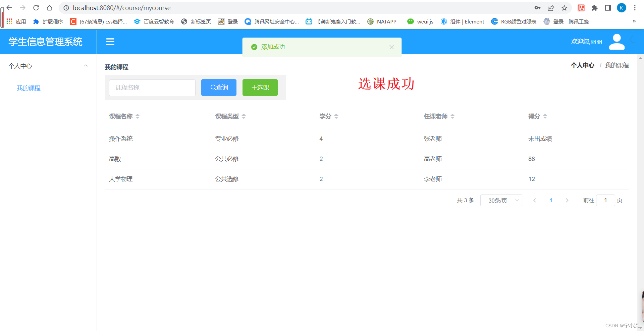
Task: Go to the next page arrow
Action: coord(567,200)
